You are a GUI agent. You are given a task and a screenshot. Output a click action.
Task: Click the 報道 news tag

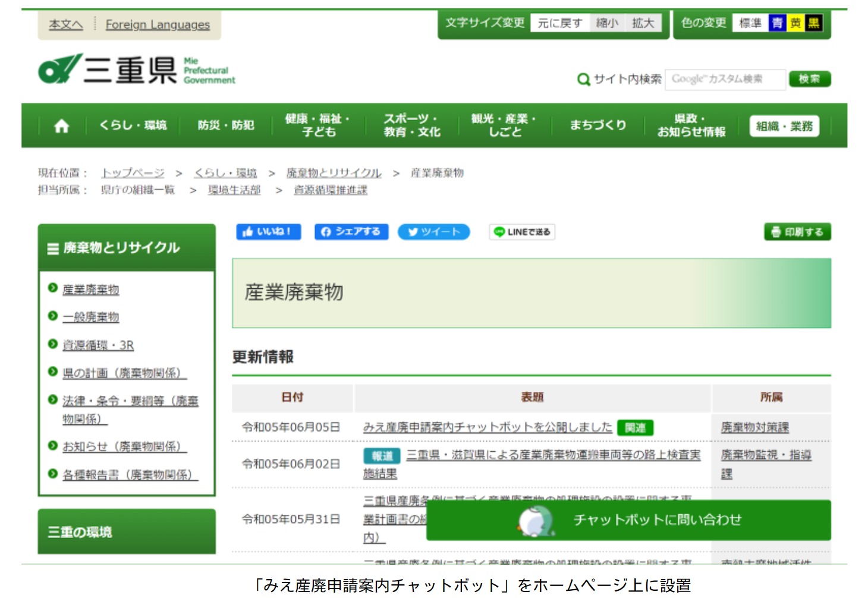coord(382,456)
